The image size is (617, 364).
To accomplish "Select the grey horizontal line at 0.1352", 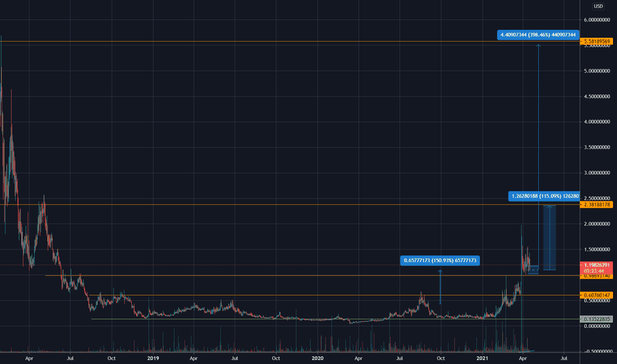I will (335, 319).
